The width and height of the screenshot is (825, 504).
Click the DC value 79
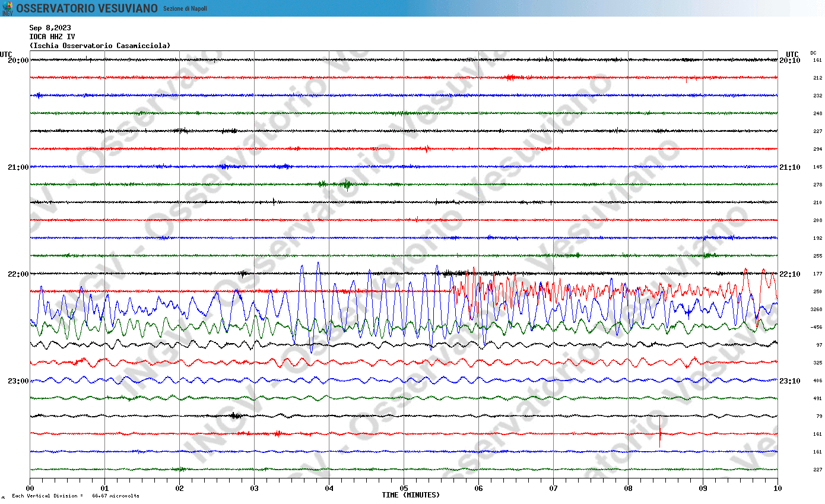coord(818,416)
